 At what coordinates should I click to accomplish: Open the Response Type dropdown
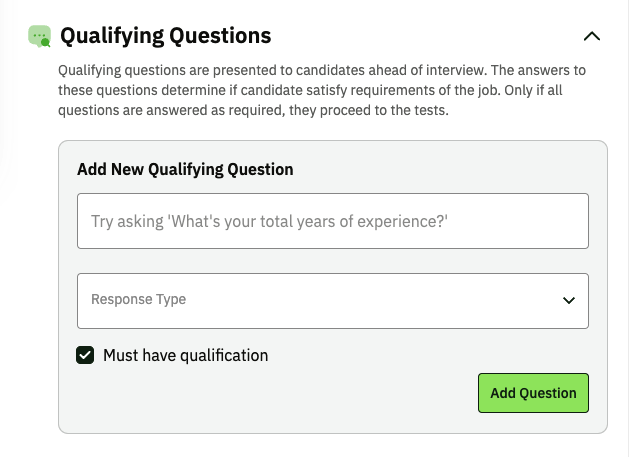click(x=332, y=300)
